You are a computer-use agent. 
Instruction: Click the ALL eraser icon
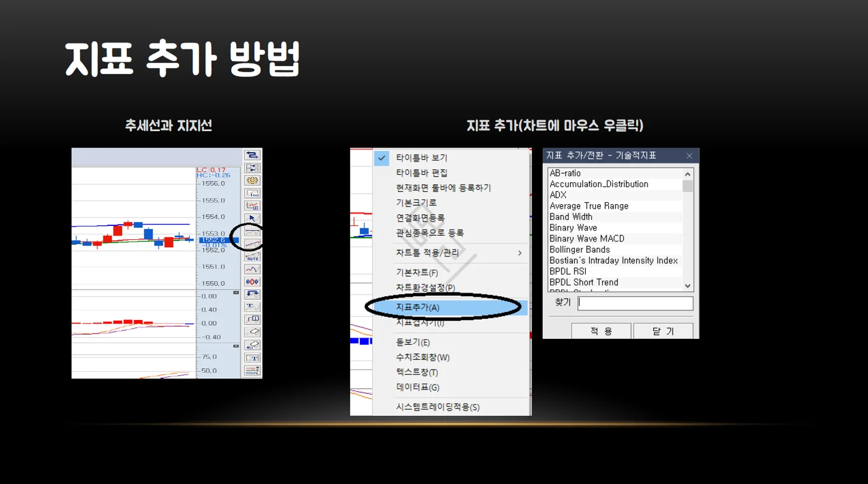[x=253, y=344]
